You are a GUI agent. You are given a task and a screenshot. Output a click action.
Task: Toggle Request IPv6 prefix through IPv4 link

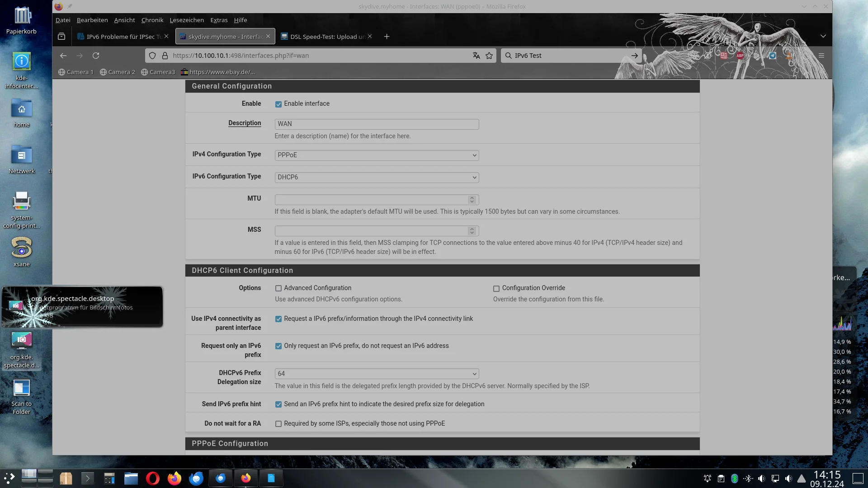pos(278,319)
